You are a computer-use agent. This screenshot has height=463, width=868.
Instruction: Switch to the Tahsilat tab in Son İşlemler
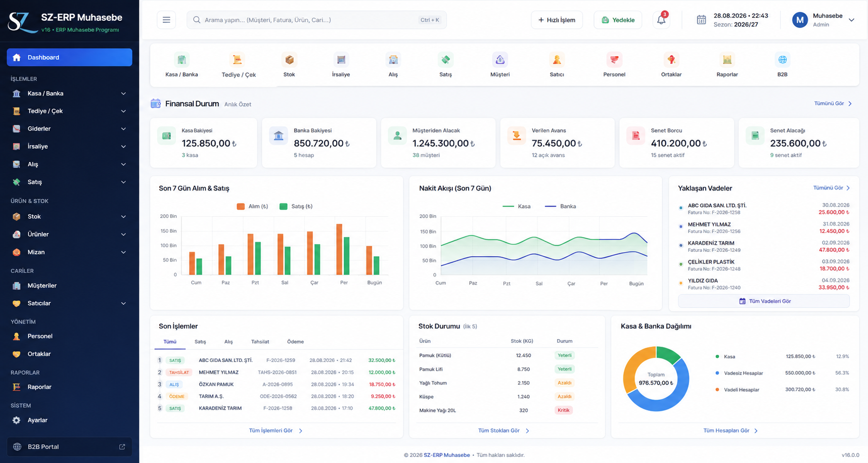click(260, 342)
